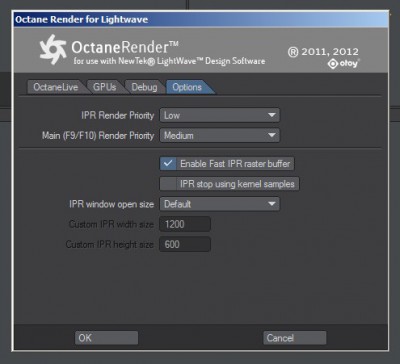Confirm settings with OK button
Viewport: 400px width, 364px height.
[x=106, y=338]
